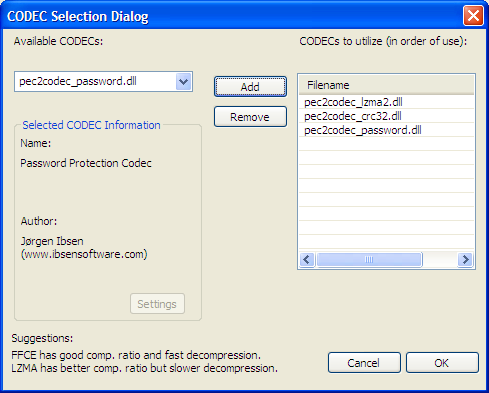Click the www.ibsensoftware.com author text
The width and height of the screenshot is (489, 393).
tap(84, 254)
